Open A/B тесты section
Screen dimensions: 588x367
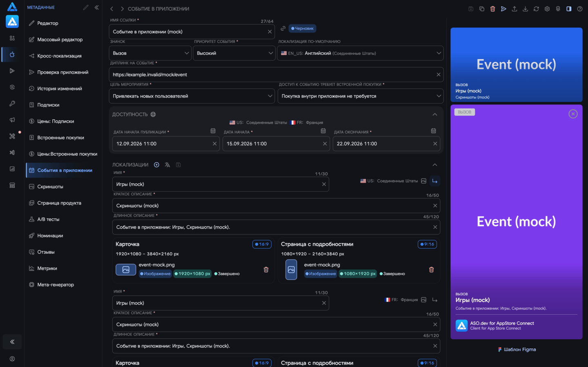[x=63, y=219]
